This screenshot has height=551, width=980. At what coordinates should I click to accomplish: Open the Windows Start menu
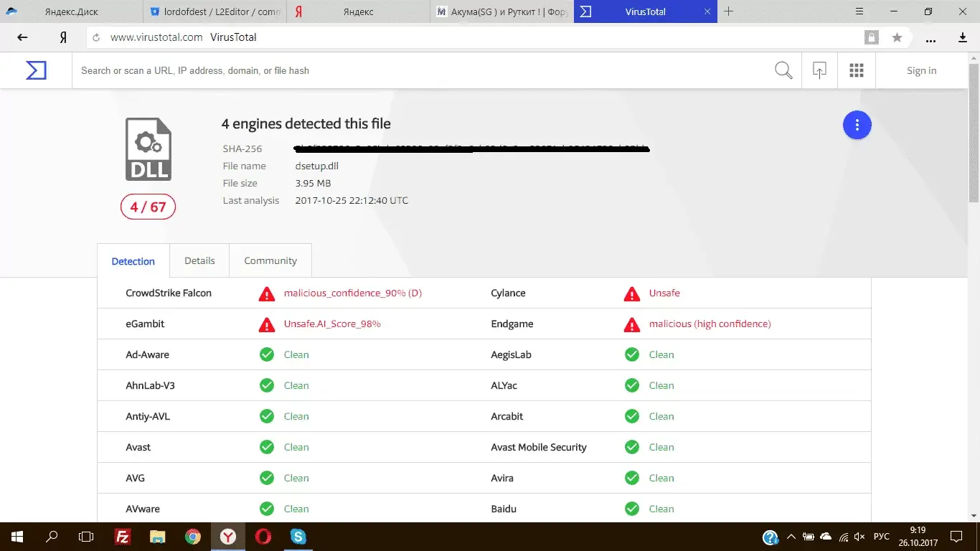[17, 536]
